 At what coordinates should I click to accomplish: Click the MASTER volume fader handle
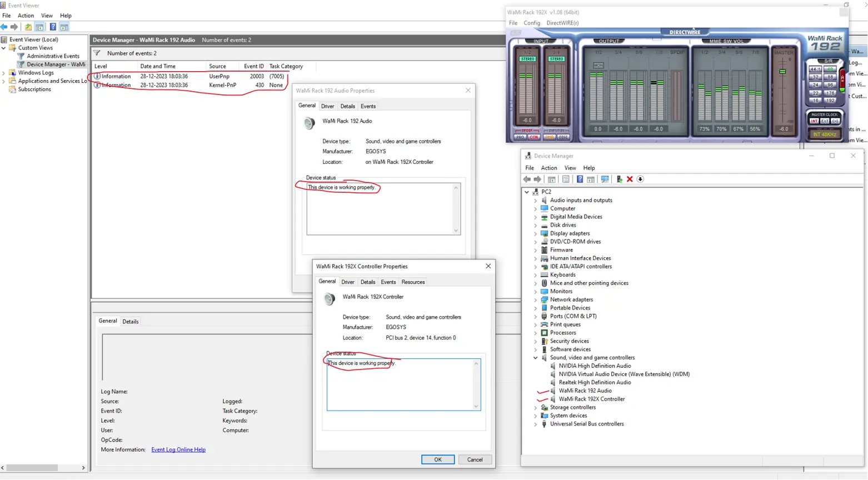tap(782, 72)
